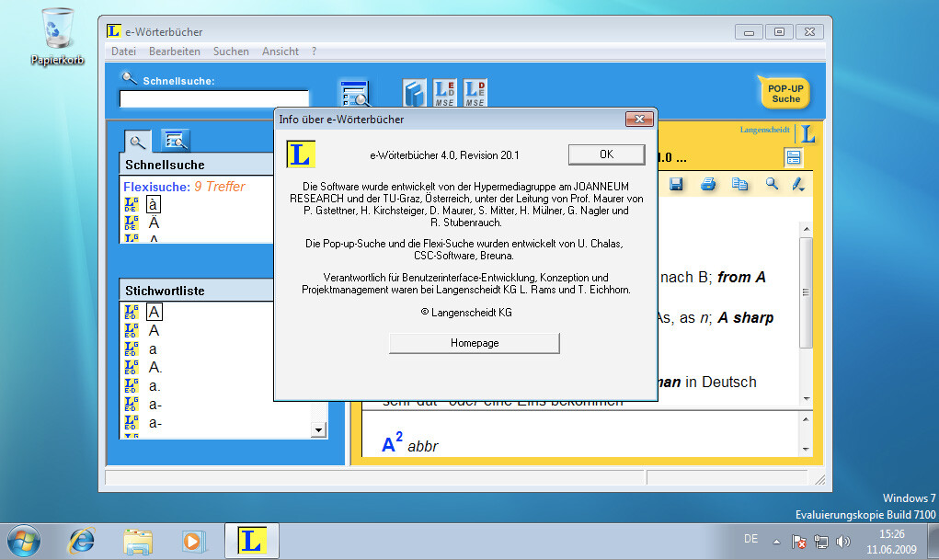Image resolution: width=939 pixels, height=560 pixels.
Task: Click lower pane scroll up arrow
Action: (806, 419)
